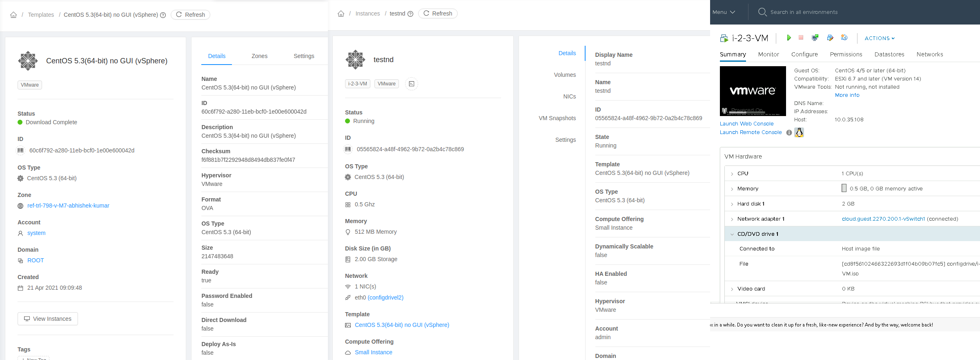Click help icon beside testnd breadcrumb
Viewport: 980px width, 360px height.
point(410,14)
